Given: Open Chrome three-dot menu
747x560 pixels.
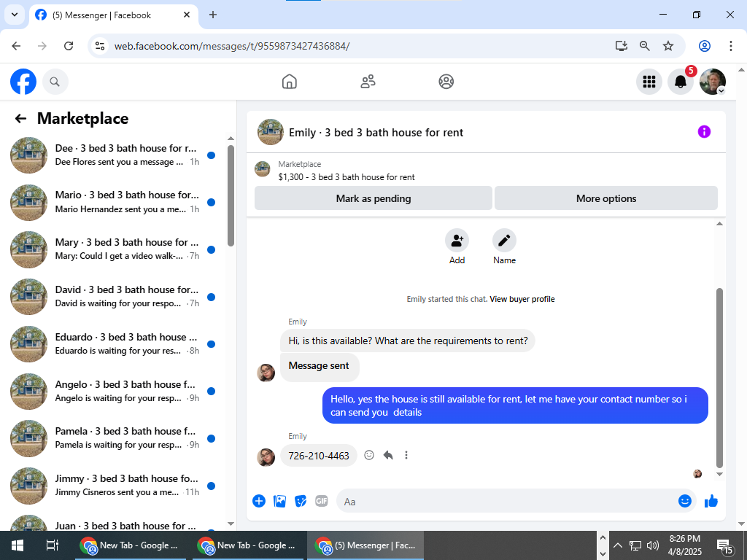Looking at the screenshot, I should click(730, 46).
